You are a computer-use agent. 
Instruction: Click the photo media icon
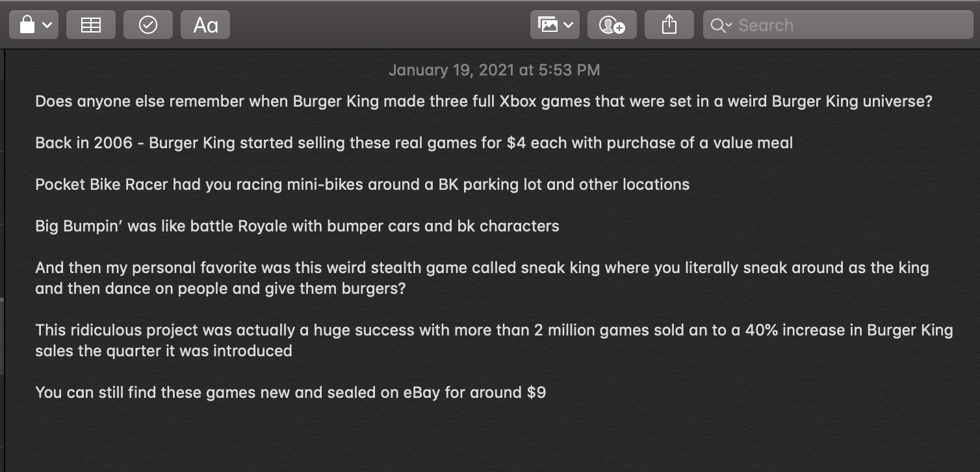(x=547, y=25)
